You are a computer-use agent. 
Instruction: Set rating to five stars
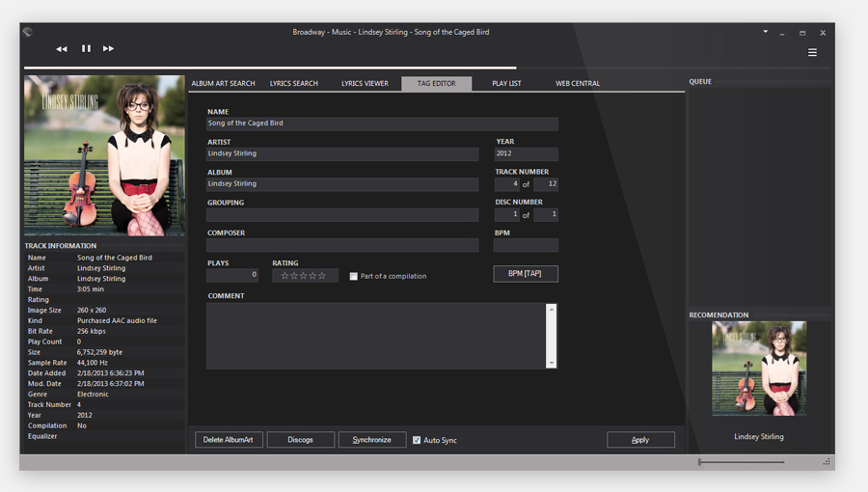point(322,276)
